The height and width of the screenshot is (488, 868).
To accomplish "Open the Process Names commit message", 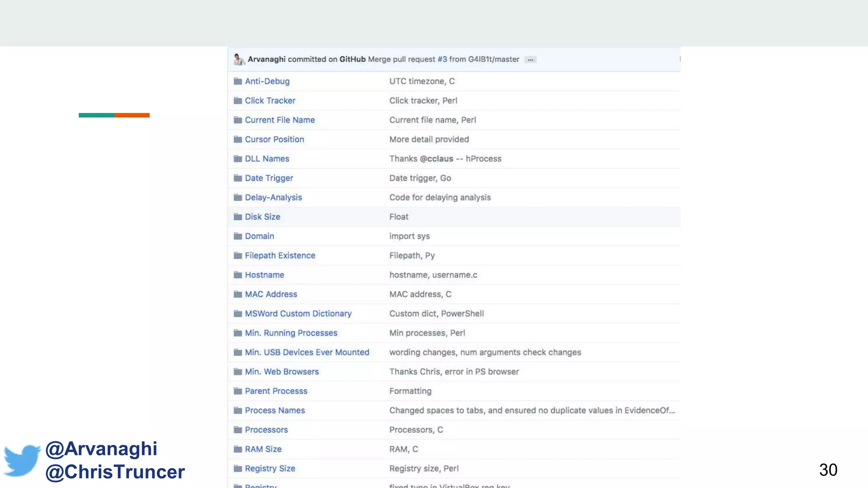I will pyautogui.click(x=532, y=410).
